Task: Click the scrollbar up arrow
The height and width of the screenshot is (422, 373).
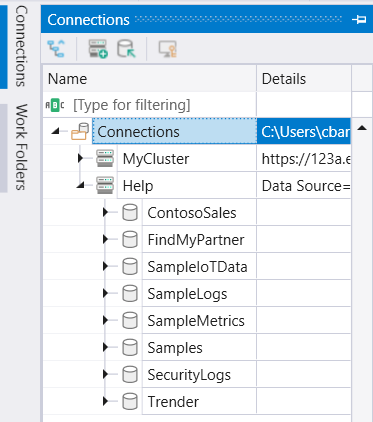Action: (362, 128)
